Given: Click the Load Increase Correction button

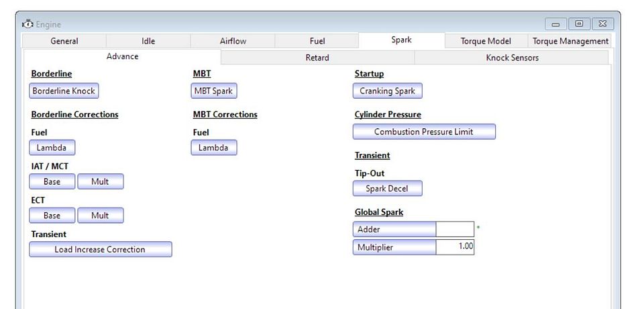Looking at the screenshot, I should (100, 249).
